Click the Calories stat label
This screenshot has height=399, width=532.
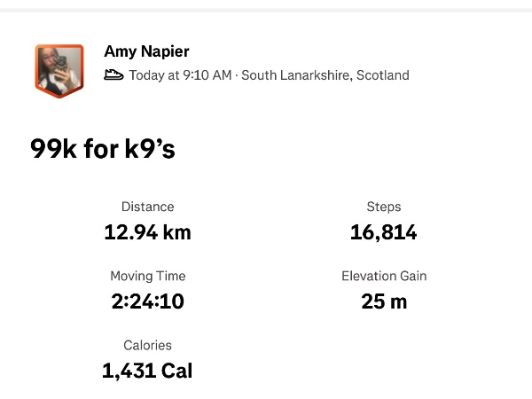click(x=147, y=345)
